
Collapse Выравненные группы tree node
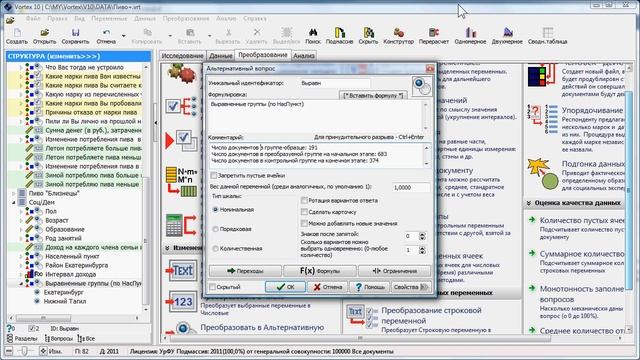[x=21, y=283]
